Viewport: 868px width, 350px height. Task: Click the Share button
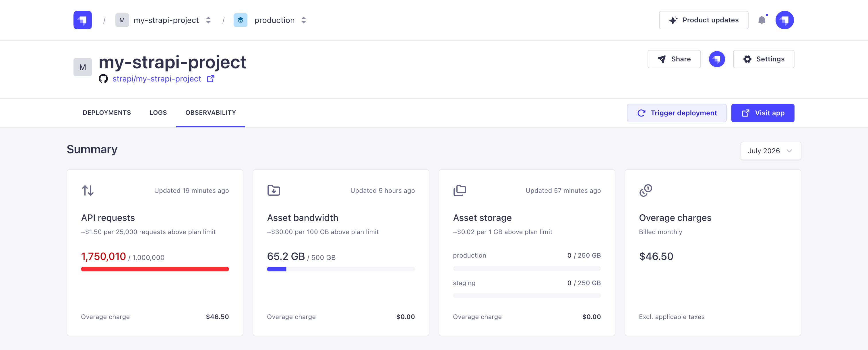click(674, 59)
